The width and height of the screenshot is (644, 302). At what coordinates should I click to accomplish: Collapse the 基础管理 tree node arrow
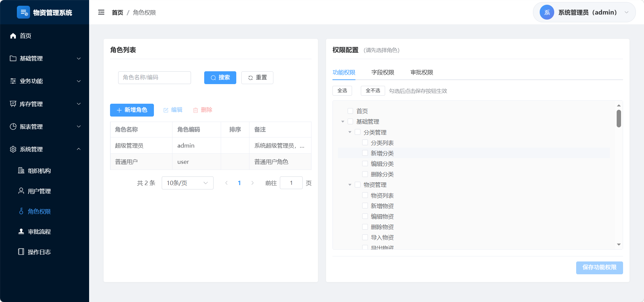tap(343, 122)
